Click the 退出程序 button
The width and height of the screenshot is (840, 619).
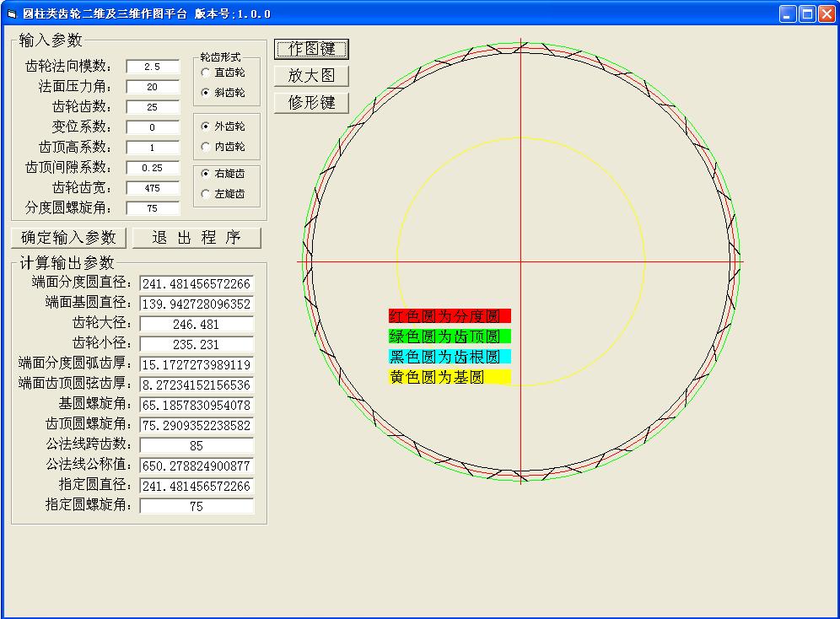coord(197,238)
